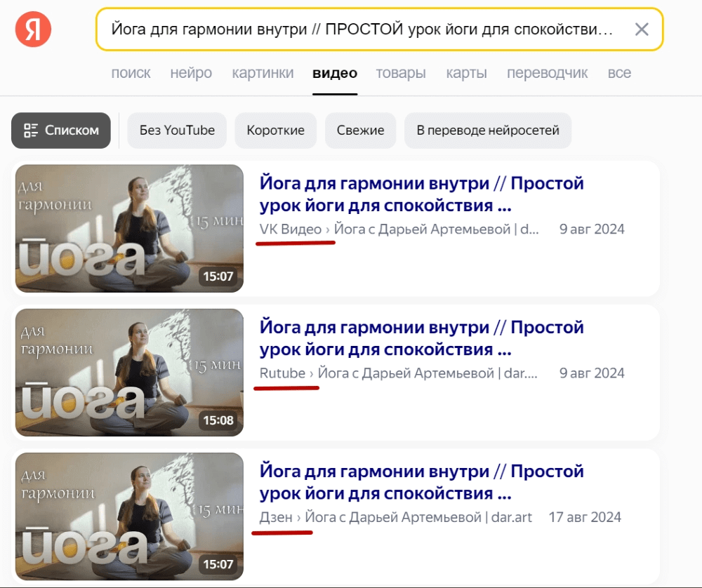Clear the search query with X icon
The width and height of the screenshot is (702, 588).
click(x=642, y=29)
